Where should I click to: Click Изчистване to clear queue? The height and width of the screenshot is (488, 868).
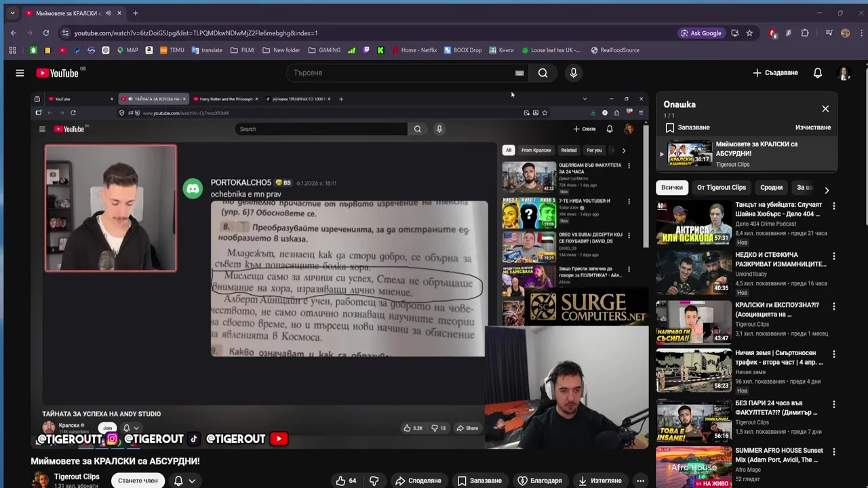pyautogui.click(x=813, y=127)
